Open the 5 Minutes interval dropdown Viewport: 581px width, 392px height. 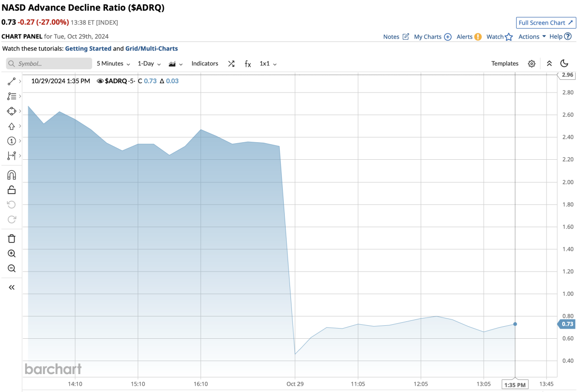coord(113,63)
